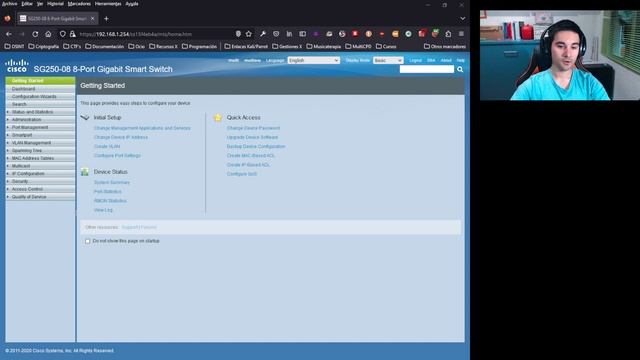Click the Device Status icon

coord(84,172)
